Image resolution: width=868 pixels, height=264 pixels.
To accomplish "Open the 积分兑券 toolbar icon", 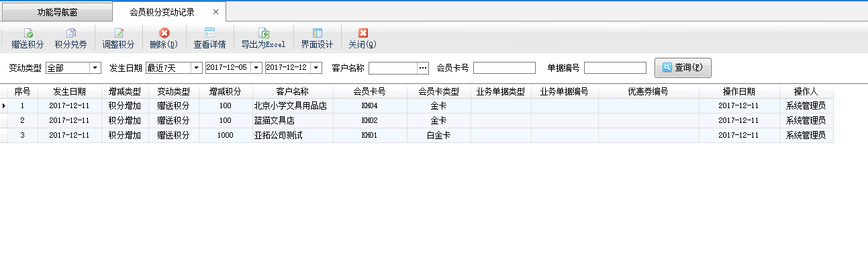I will click(x=70, y=33).
